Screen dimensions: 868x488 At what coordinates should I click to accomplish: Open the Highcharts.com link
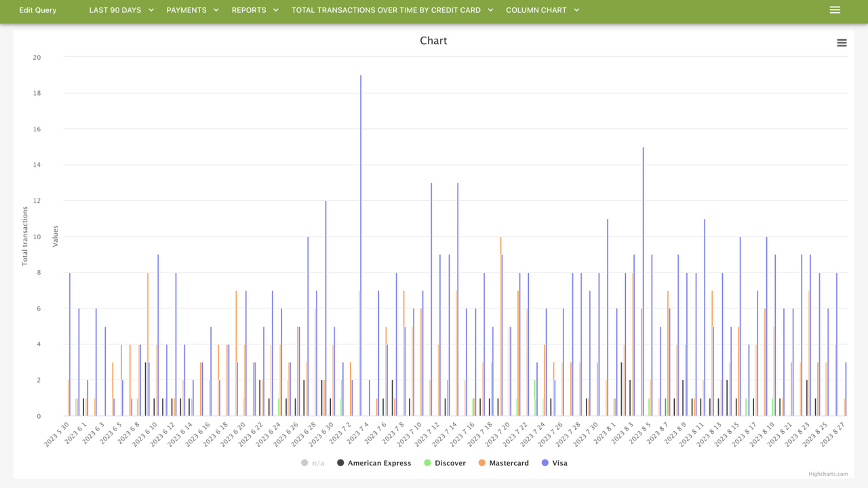[x=829, y=474]
